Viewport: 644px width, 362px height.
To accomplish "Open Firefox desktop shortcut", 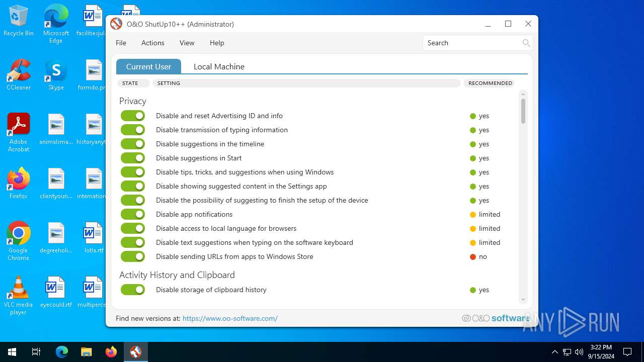I will pos(19,184).
